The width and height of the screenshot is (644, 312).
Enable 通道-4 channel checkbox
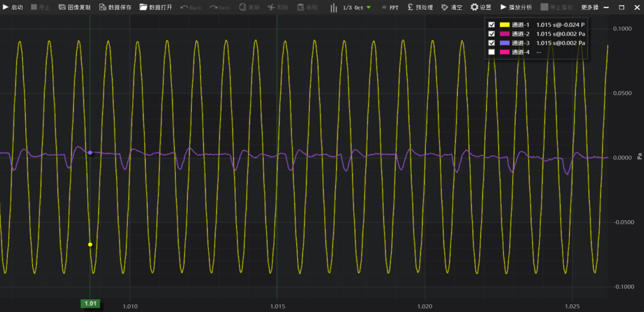coord(492,52)
